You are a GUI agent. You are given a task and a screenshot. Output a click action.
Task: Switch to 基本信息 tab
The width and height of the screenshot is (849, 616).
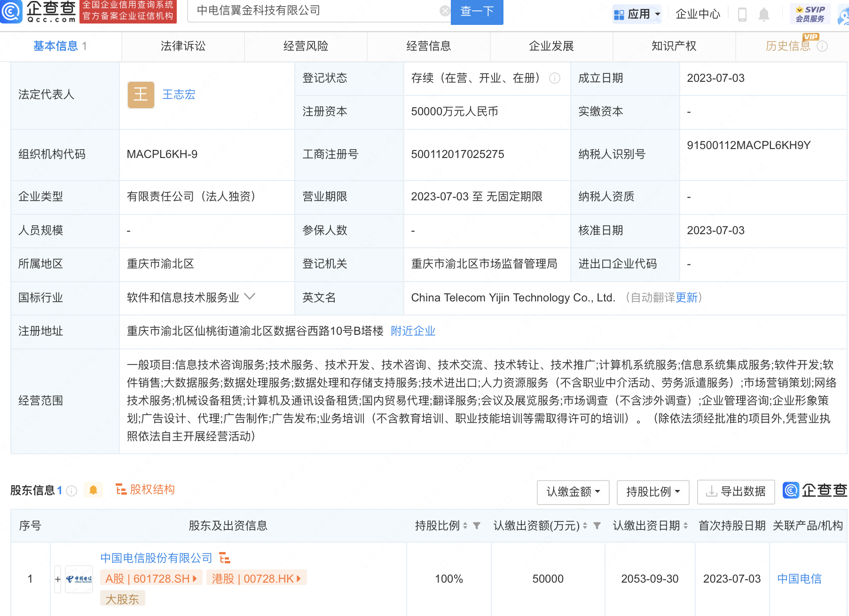pos(60,46)
